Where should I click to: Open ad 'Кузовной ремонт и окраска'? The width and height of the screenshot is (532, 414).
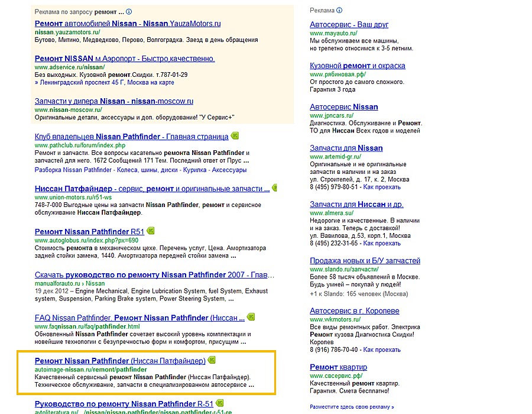click(x=357, y=66)
